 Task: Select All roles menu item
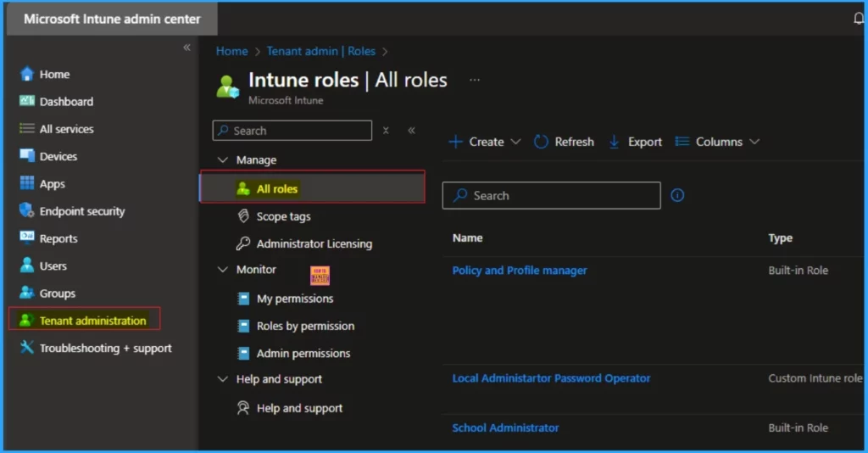pos(312,188)
